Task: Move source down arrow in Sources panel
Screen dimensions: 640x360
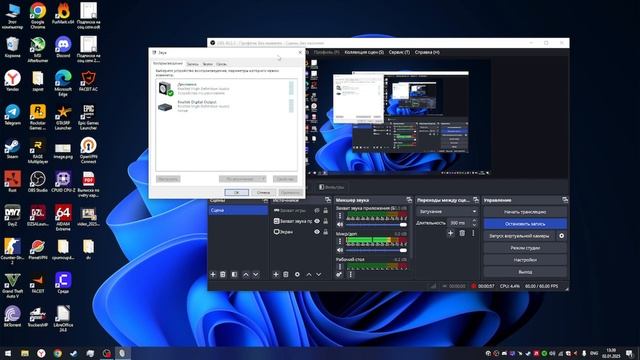Action: pyautogui.click(x=319, y=275)
